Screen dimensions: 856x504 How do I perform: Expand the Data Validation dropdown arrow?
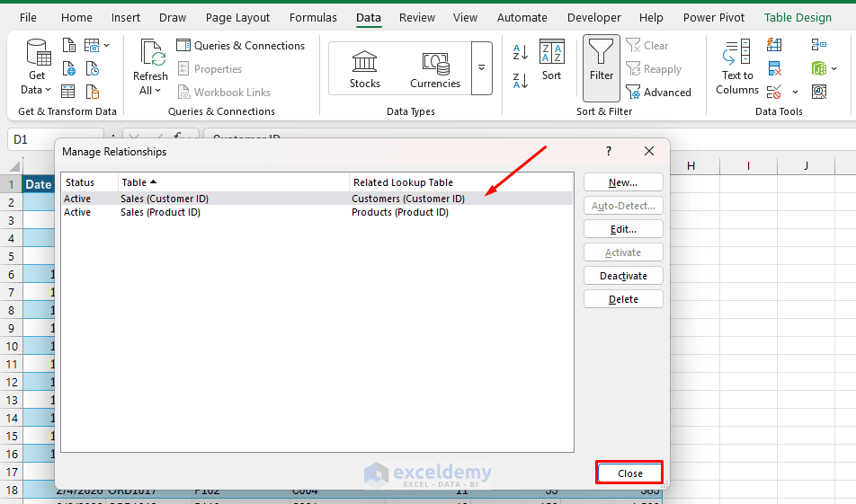pyautogui.click(x=795, y=93)
